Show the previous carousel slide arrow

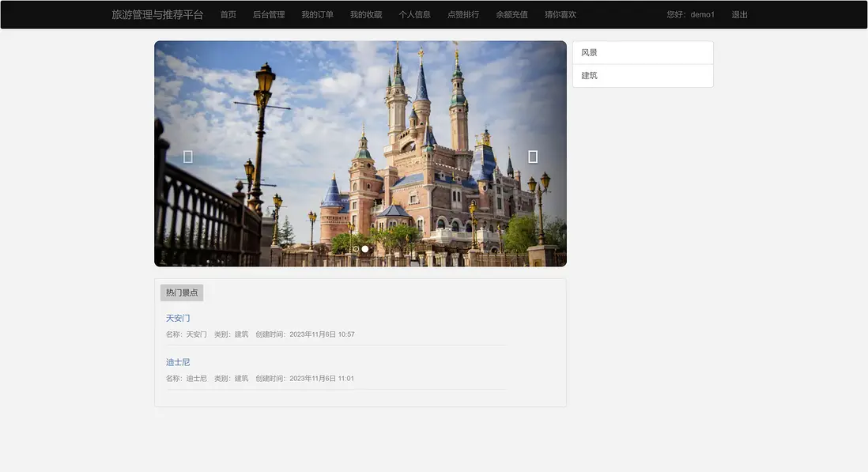click(187, 157)
